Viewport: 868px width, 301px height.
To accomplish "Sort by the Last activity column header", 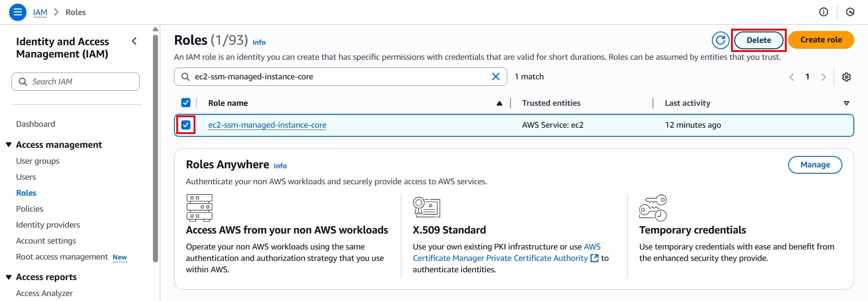I will pyautogui.click(x=688, y=103).
